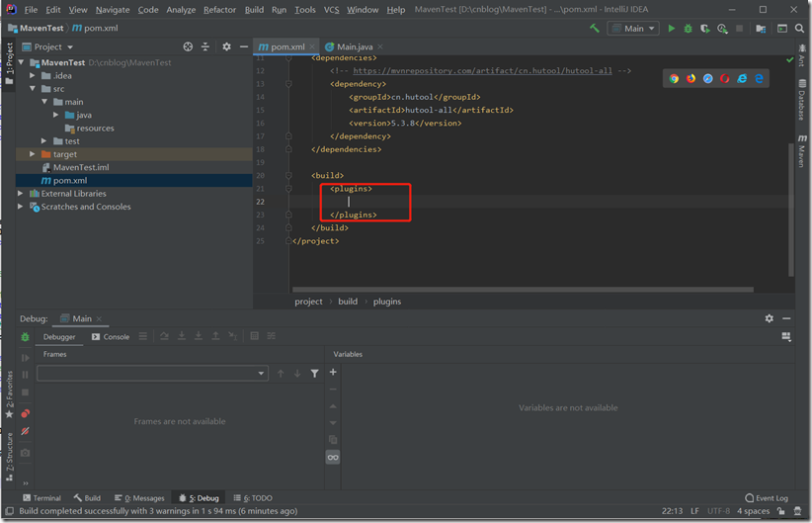
Task: Expand the .idea folder node
Action: [33, 76]
